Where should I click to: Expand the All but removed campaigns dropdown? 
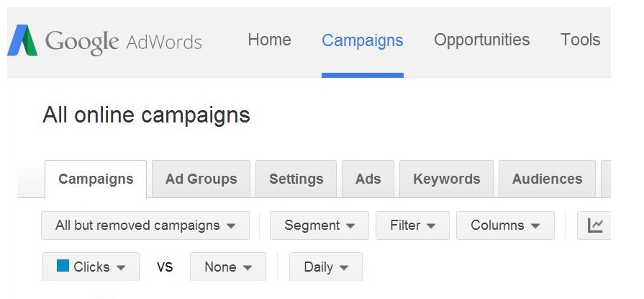click(145, 226)
